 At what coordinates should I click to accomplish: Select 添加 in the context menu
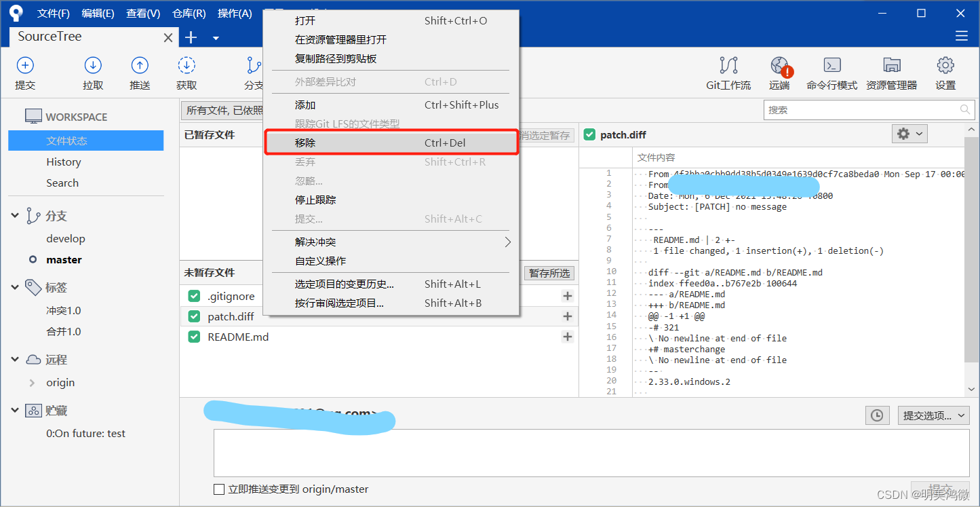tap(391, 105)
